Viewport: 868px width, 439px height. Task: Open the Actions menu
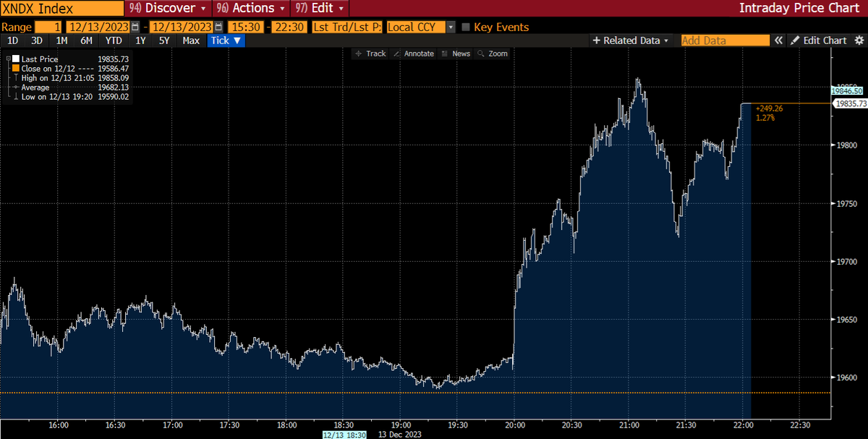click(x=251, y=8)
